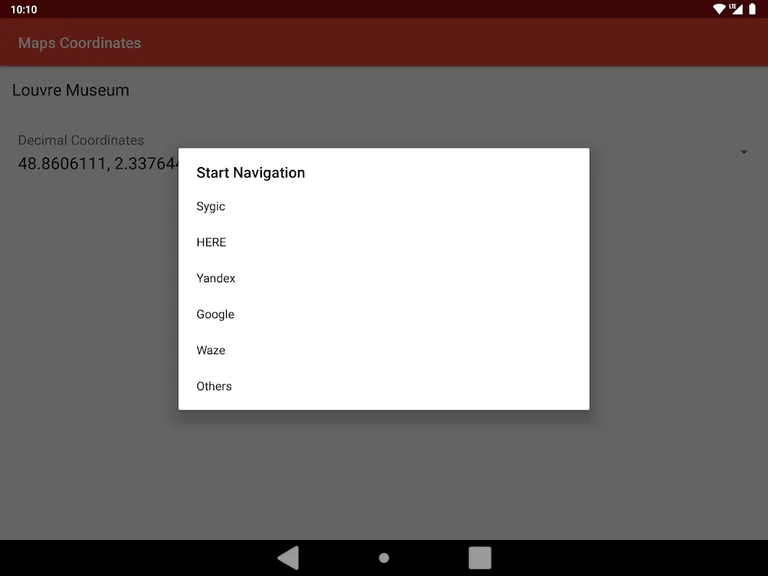Viewport: 768px width, 576px height.
Task: Open recent apps with the square button
Action: (480, 558)
